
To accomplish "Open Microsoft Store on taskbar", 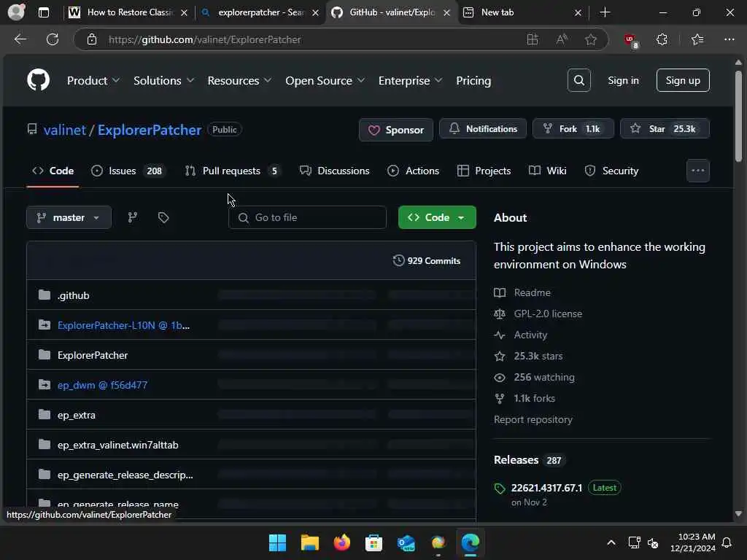I will [x=373, y=542].
